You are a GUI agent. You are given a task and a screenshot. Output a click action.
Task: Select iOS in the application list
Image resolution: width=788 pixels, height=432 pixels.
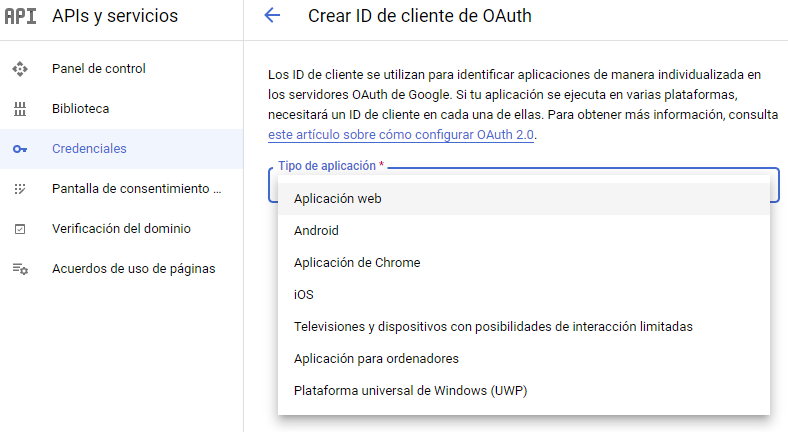click(303, 295)
